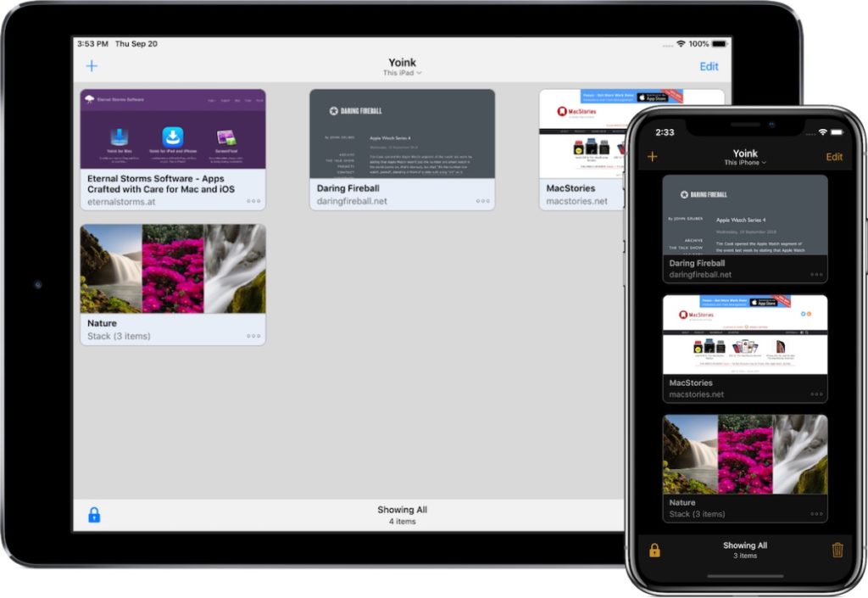The width and height of the screenshot is (868, 598).
Task: Tap the orange plus icon on iPhone
Action: point(653,156)
